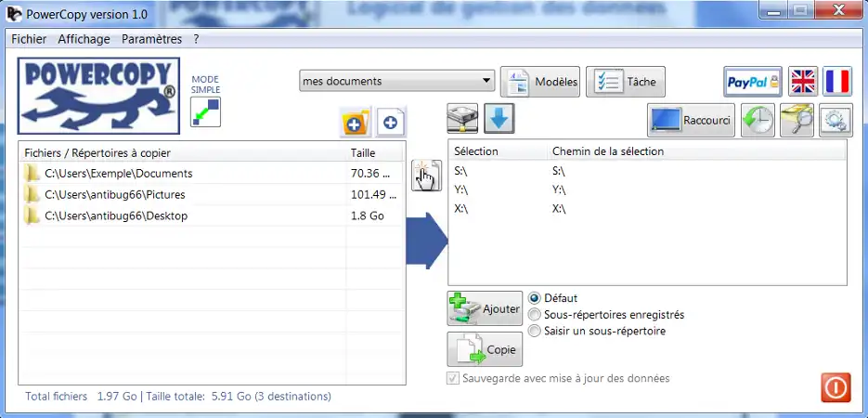Select C:\Users\antibug66\Desktop entry
The image size is (868, 418).
click(x=116, y=216)
